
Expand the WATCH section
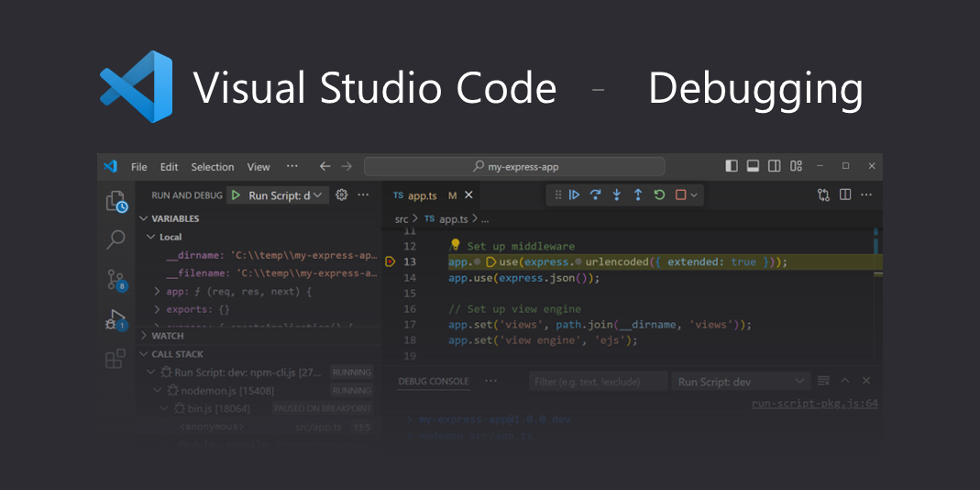(167, 336)
